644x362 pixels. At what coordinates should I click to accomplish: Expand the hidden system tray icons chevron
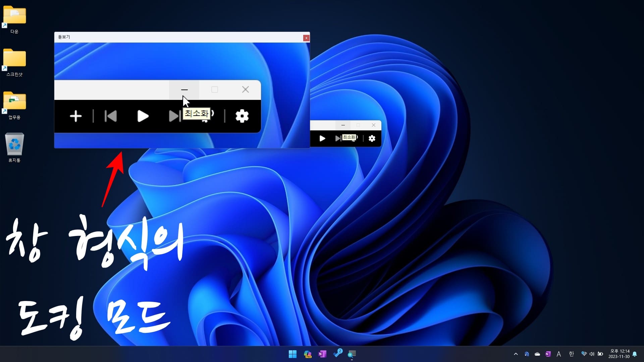[516, 354]
